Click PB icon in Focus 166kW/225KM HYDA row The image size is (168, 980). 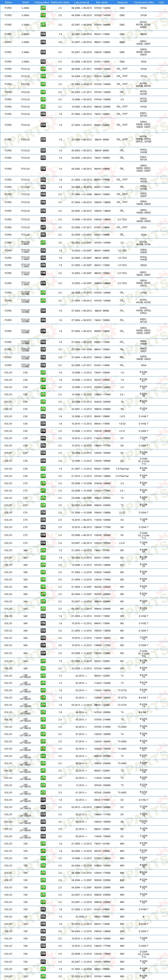43,107
